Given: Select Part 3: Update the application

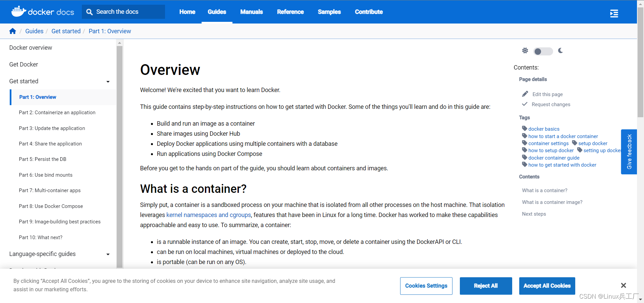Looking at the screenshot, I should 52,128.
